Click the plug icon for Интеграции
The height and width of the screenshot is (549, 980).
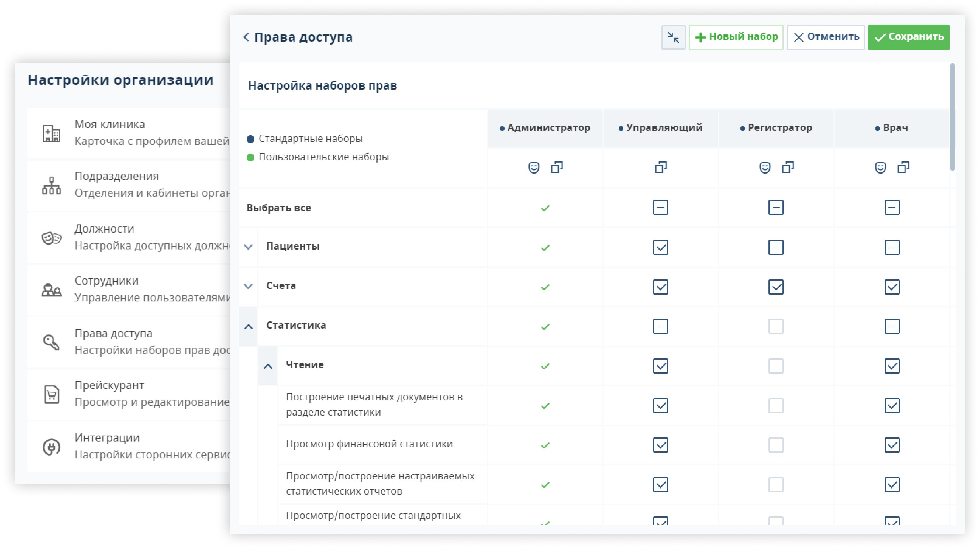(x=51, y=447)
